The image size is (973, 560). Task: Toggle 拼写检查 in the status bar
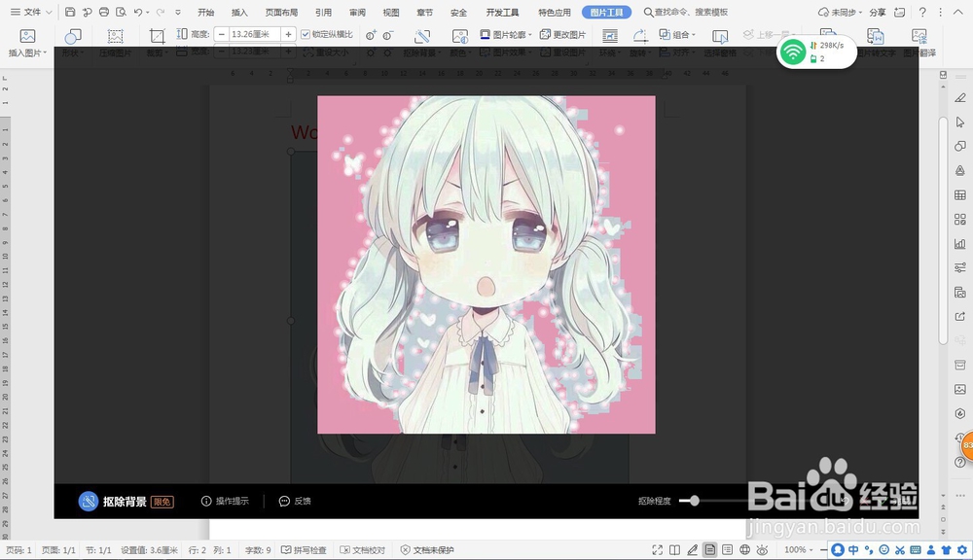[304, 549]
